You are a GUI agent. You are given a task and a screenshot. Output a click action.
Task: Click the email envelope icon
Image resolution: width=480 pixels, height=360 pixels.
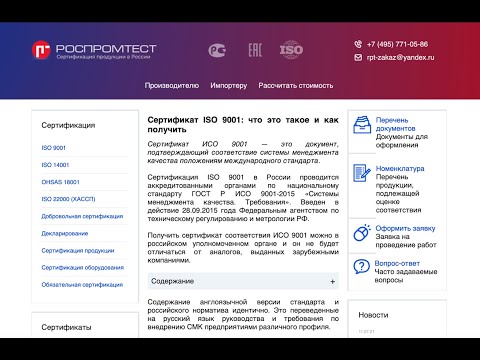point(358,58)
